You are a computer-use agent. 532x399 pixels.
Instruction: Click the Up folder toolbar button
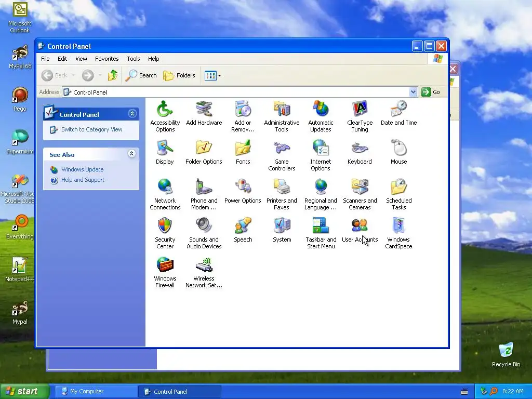pos(113,75)
